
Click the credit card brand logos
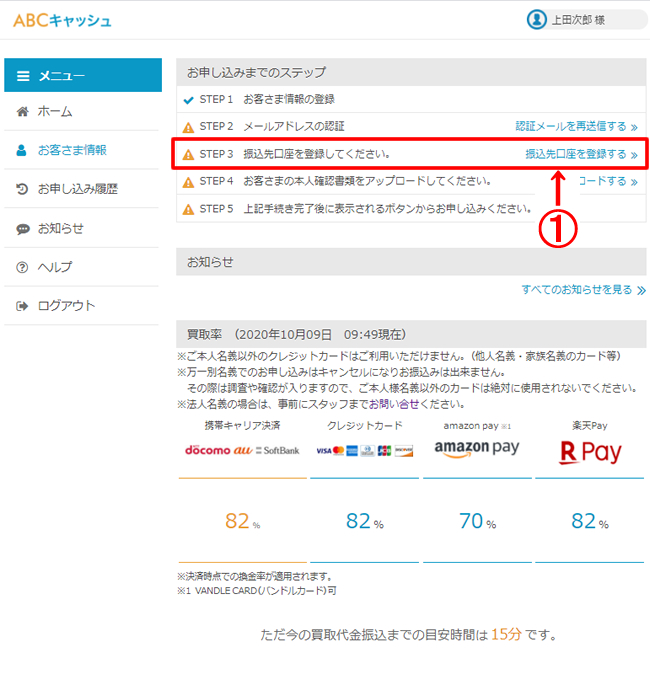[364, 451]
